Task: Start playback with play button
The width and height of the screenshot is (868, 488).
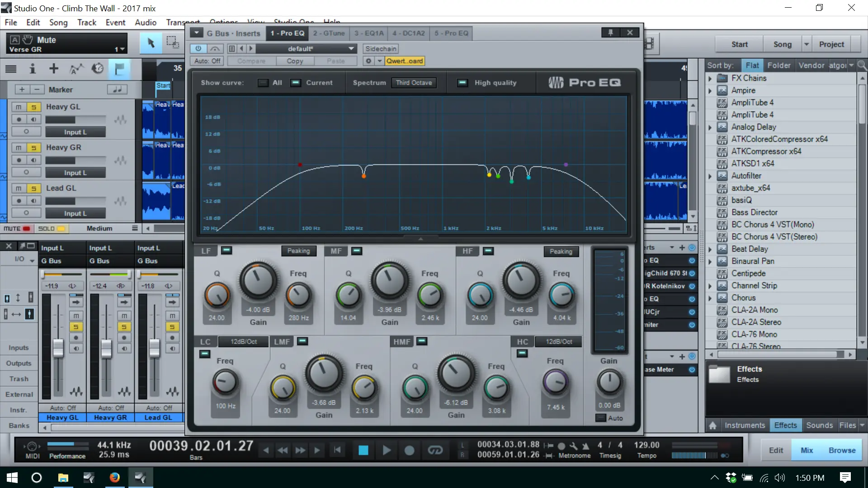Action: coord(387,450)
